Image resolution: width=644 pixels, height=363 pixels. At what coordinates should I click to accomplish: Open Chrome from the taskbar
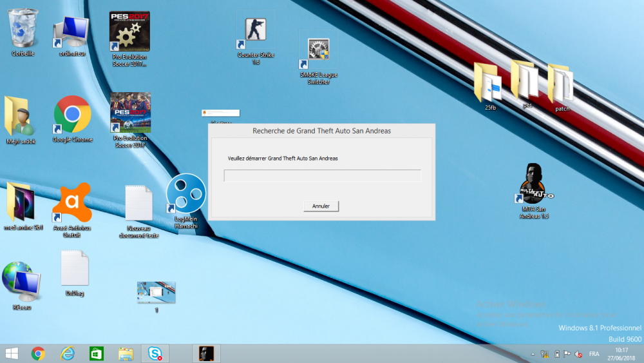tap(38, 353)
